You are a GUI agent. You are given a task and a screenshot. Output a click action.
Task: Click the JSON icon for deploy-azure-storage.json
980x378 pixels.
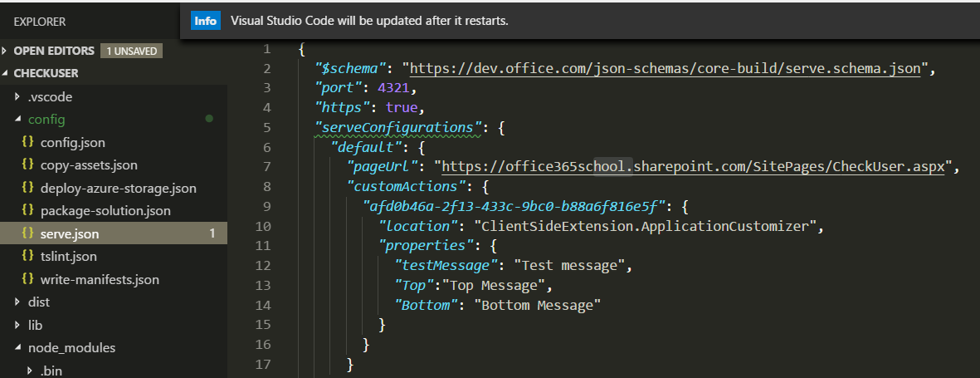tap(27, 187)
